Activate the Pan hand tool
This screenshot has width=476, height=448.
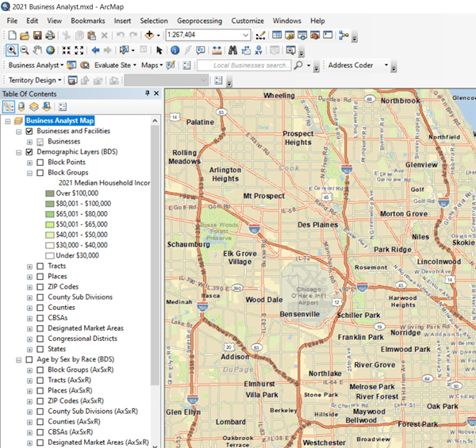point(37,50)
